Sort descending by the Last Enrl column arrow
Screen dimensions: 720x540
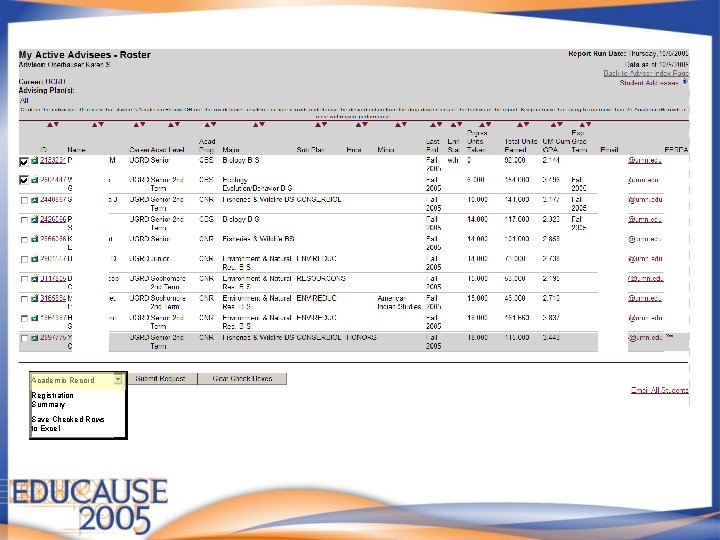click(439, 124)
